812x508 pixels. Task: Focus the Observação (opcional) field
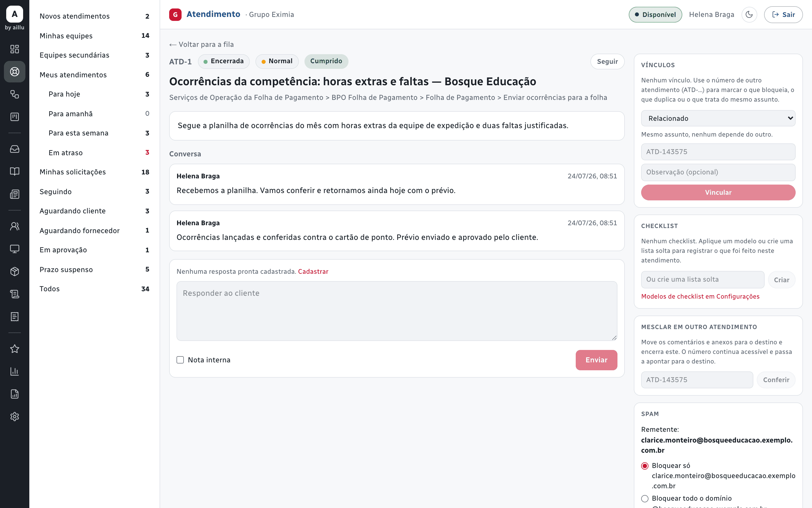(718, 172)
